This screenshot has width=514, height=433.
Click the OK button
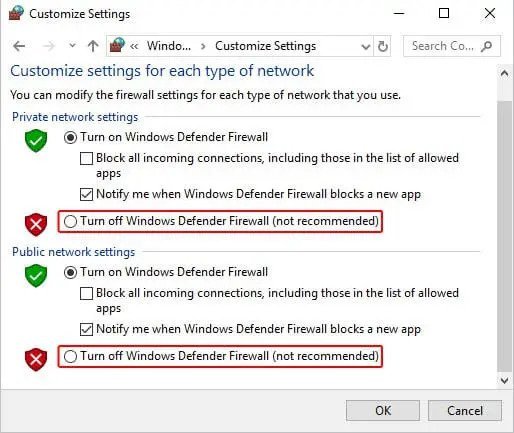[x=383, y=411]
